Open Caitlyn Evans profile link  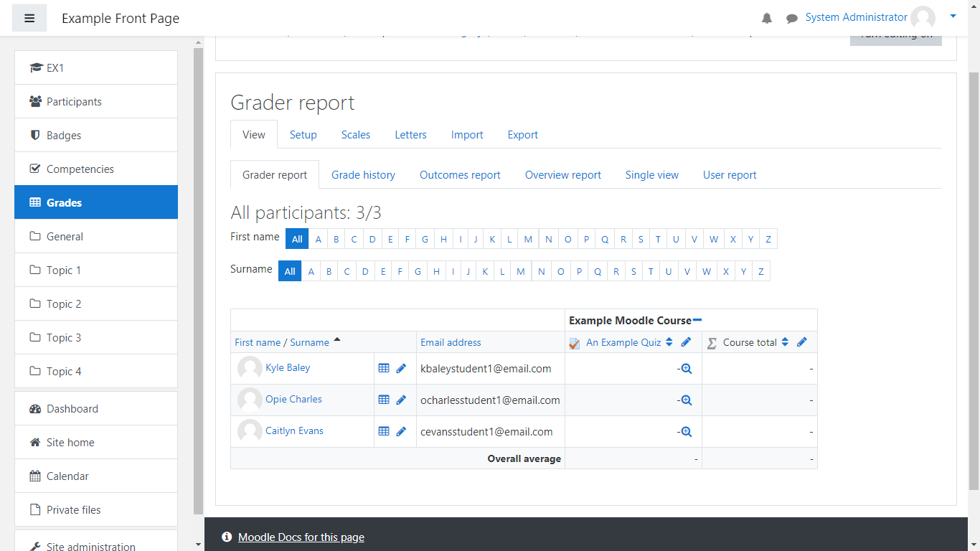click(x=294, y=430)
